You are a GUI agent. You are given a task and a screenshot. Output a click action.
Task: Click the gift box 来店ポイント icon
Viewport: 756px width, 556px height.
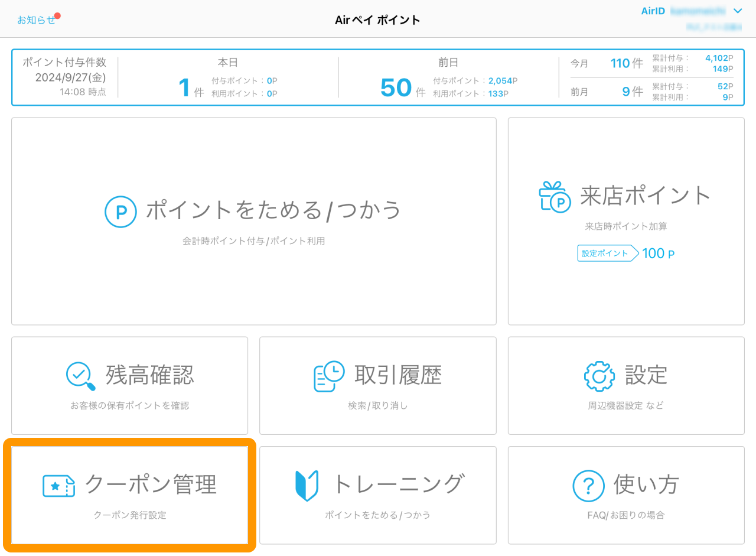[554, 197]
